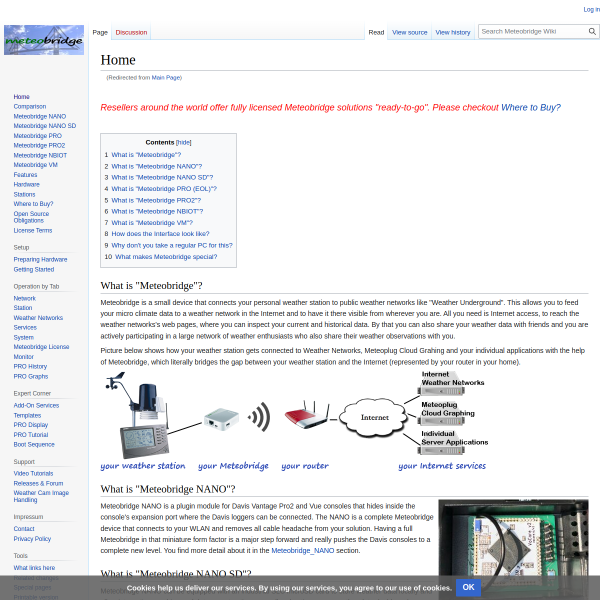Jump to How does the interface look like?

point(160,234)
